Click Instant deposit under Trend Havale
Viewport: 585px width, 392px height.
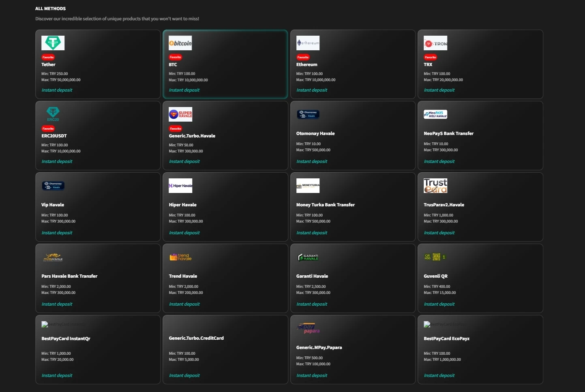pyautogui.click(x=184, y=304)
